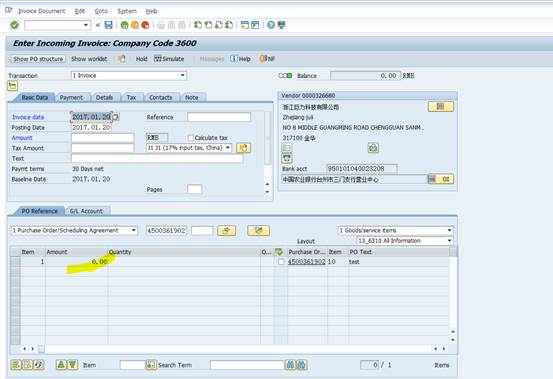Tick the checkbox for PO 4500361902 row

[281, 262]
